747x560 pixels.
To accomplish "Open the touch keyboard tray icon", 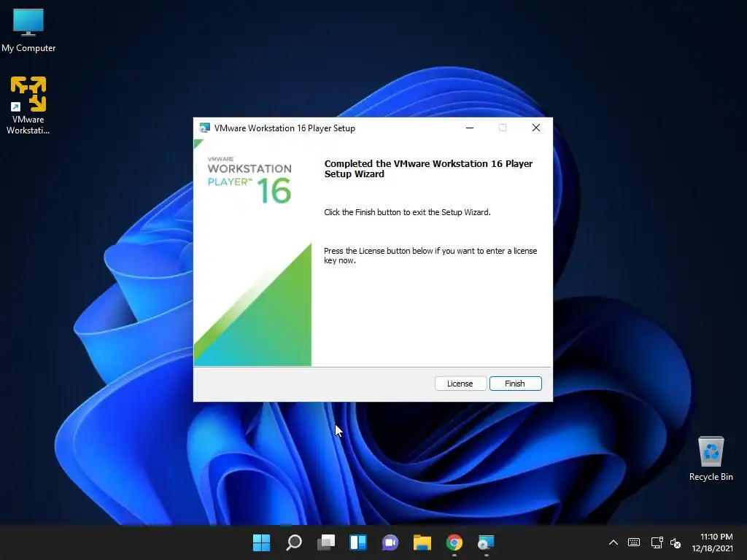I will pos(634,542).
